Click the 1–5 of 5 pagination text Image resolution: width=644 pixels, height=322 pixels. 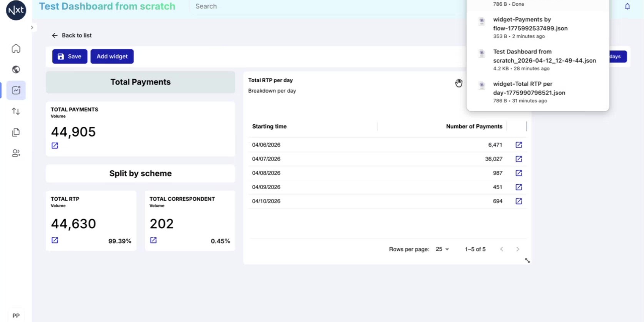click(475, 249)
